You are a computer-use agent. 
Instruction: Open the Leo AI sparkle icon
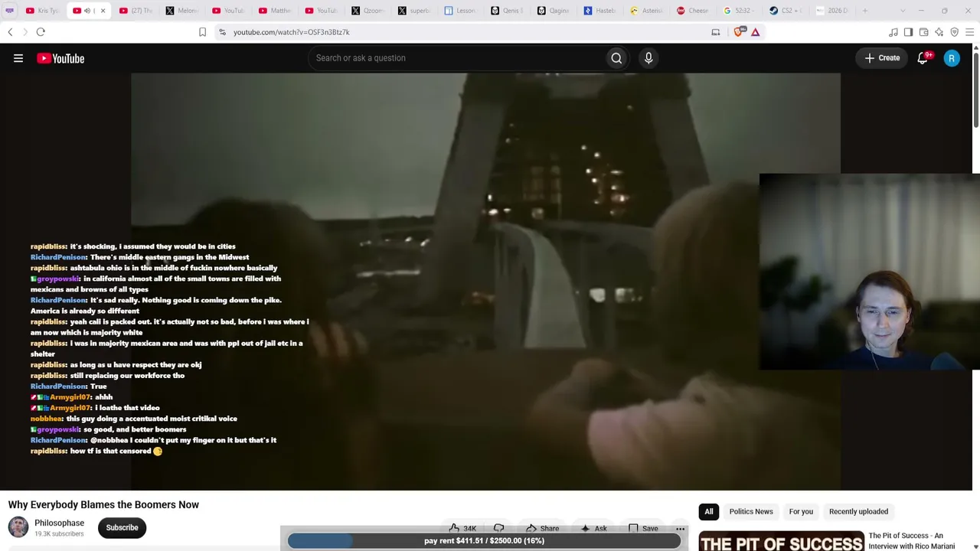coord(939,32)
